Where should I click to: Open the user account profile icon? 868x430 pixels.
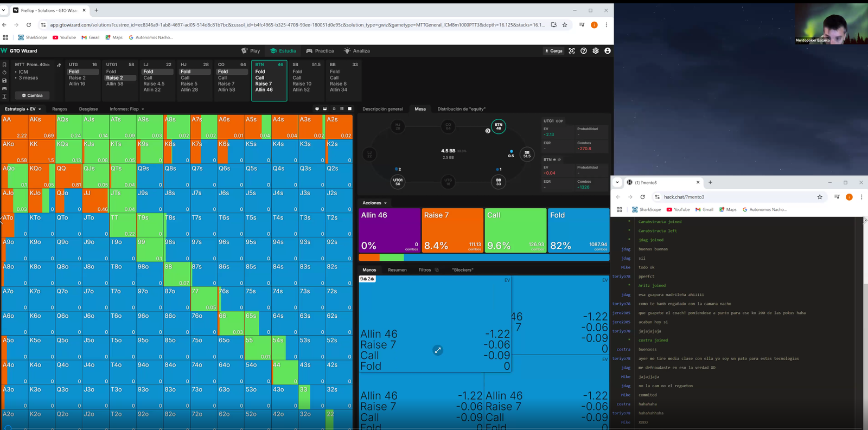pos(608,51)
